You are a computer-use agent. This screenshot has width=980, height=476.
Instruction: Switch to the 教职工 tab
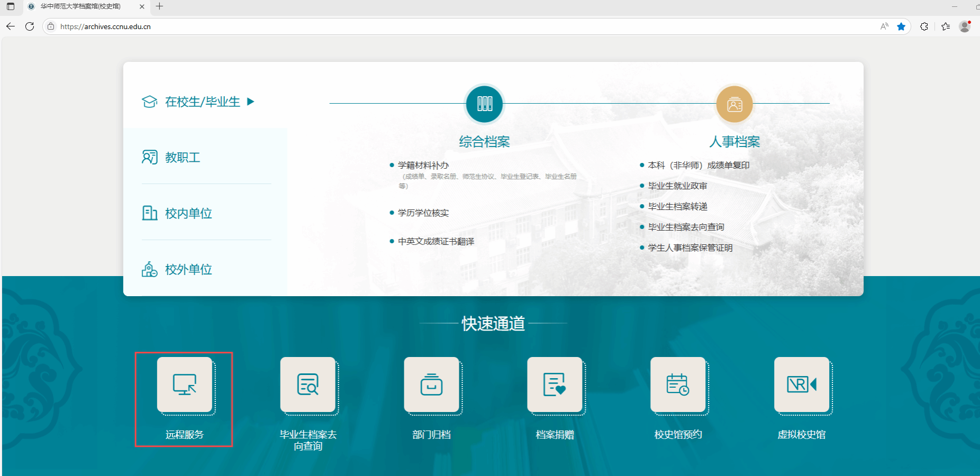(183, 158)
